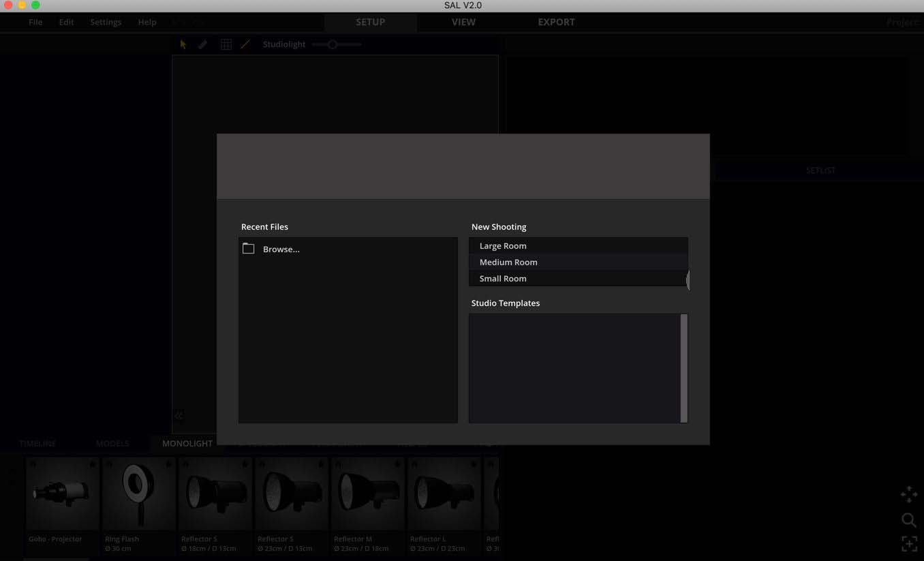This screenshot has height=561, width=924.
Task: Open the SETLIST tab
Action: tap(820, 170)
